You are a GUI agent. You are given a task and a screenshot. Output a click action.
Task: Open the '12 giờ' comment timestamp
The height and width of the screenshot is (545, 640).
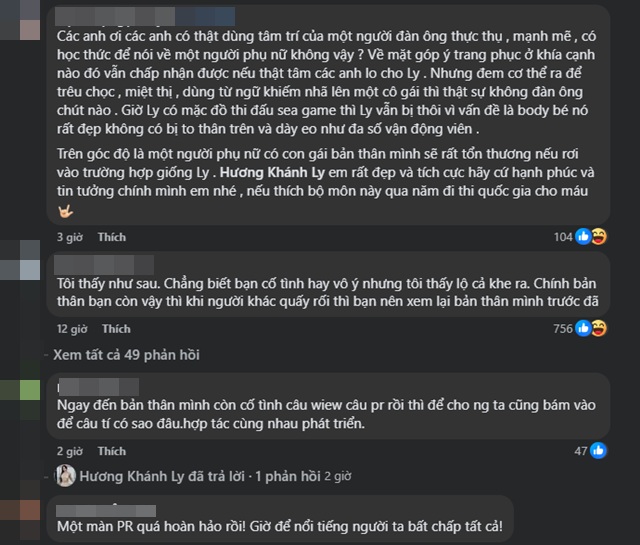[x=71, y=329]
